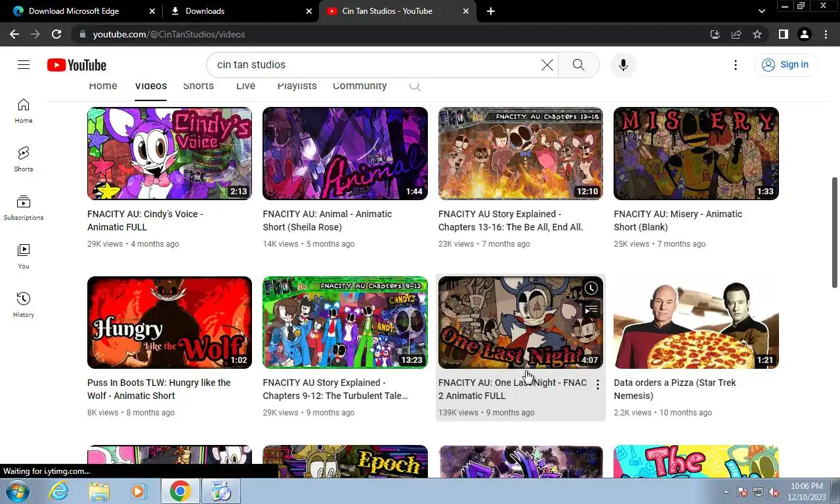Go to the YouTube logo home
The height and width of the screenshot is (504, 840).
click(77, 65)
